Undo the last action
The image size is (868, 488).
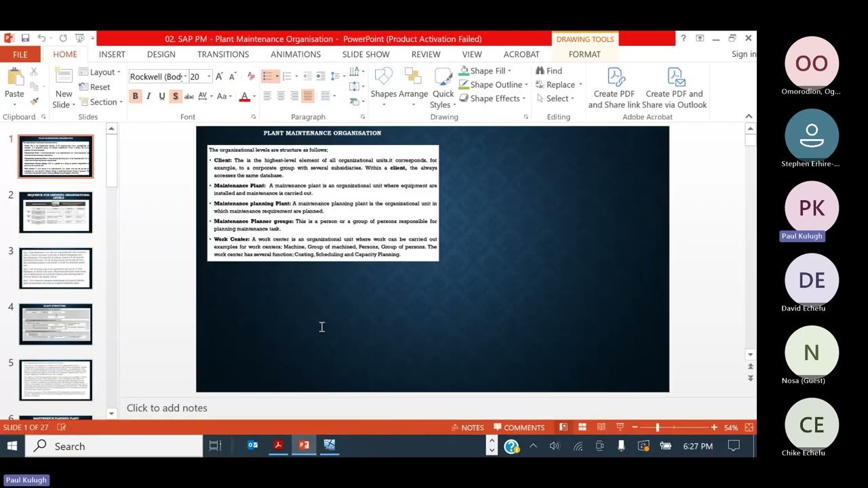point(42,39)
